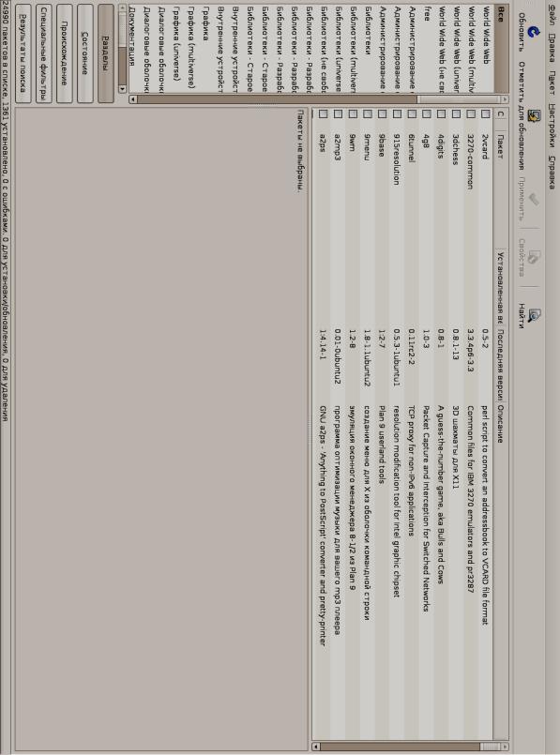Select the Библиотеки (multiverse) category
The width and height of the screenshot is (560, 755).
(x=353, y=49)
